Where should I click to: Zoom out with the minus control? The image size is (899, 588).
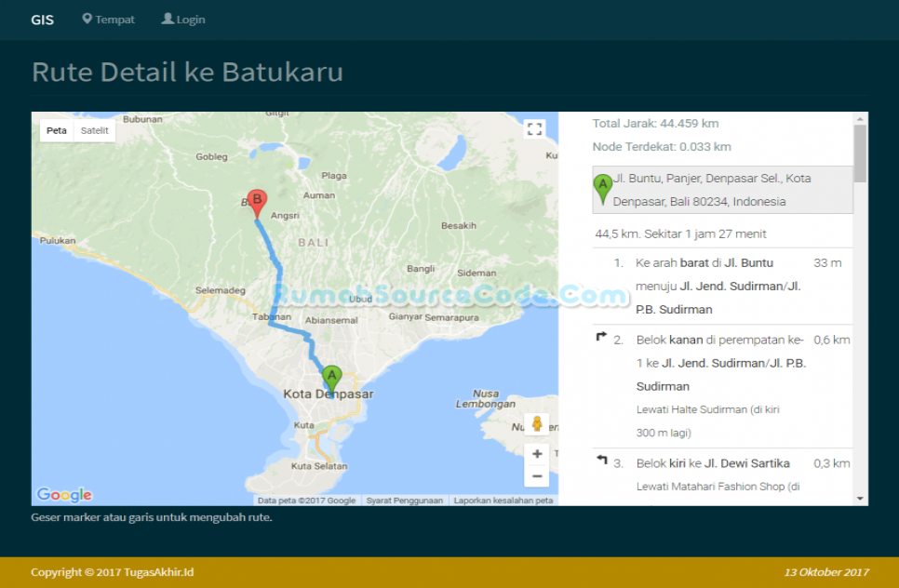click(x=536, y=475)
